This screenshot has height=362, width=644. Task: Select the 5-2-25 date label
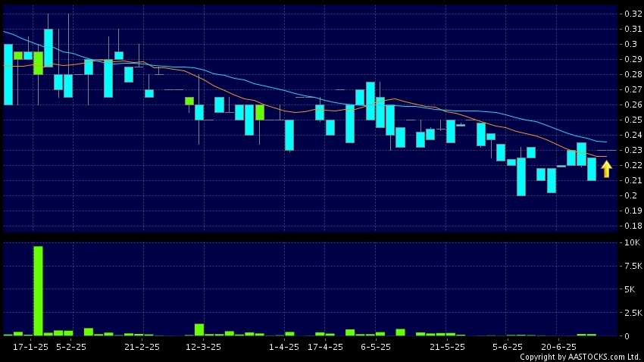pos(71,347)
